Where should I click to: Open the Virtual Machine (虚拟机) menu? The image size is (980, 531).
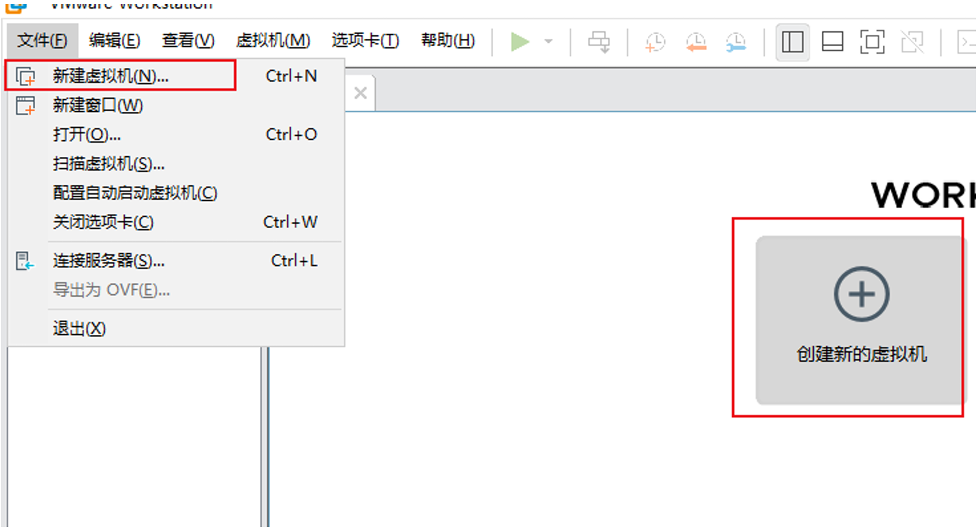pos(273,40)
